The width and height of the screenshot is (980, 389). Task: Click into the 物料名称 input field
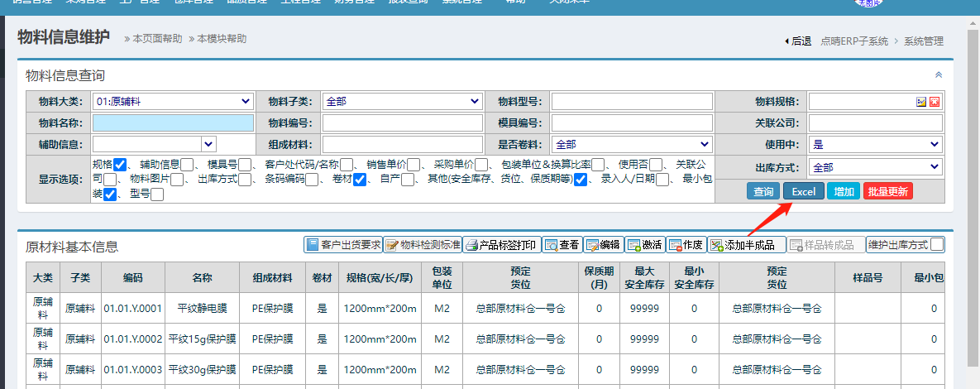pos(173,123)
